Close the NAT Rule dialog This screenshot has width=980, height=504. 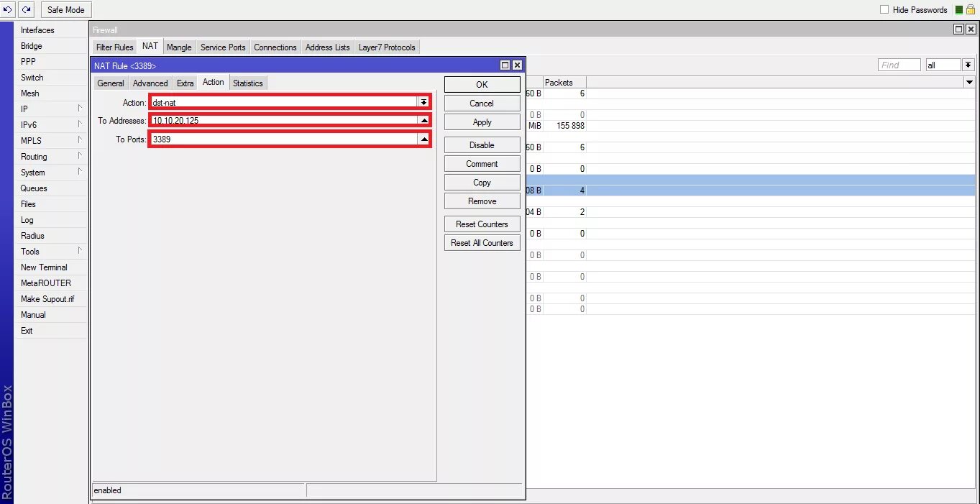coord(516,65)
